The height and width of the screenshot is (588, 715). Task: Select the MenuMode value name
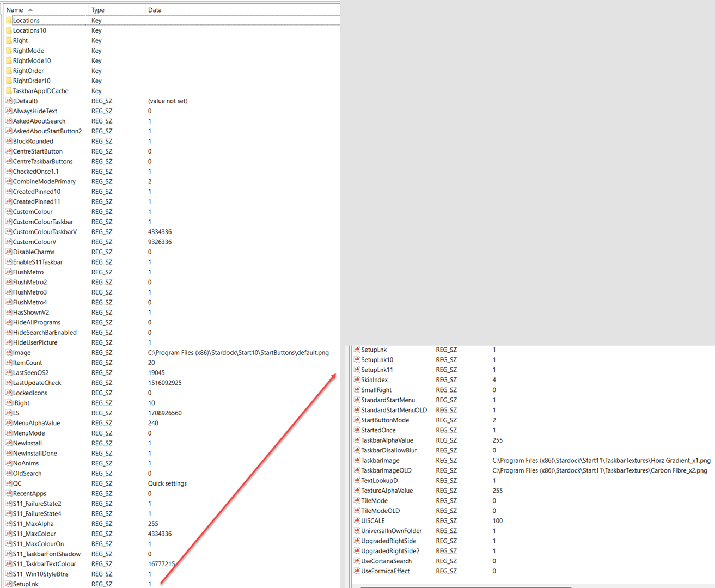(x=29, y=433)
